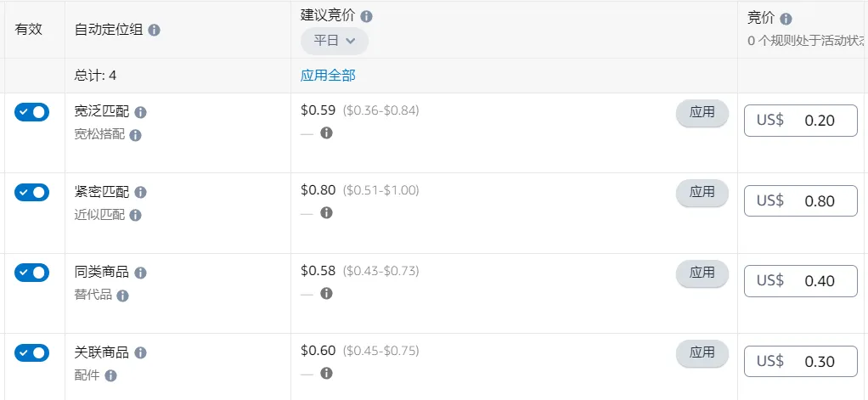Toggle the 同类商品 targeting group off
868x400 pixels.
coord(31,273)
